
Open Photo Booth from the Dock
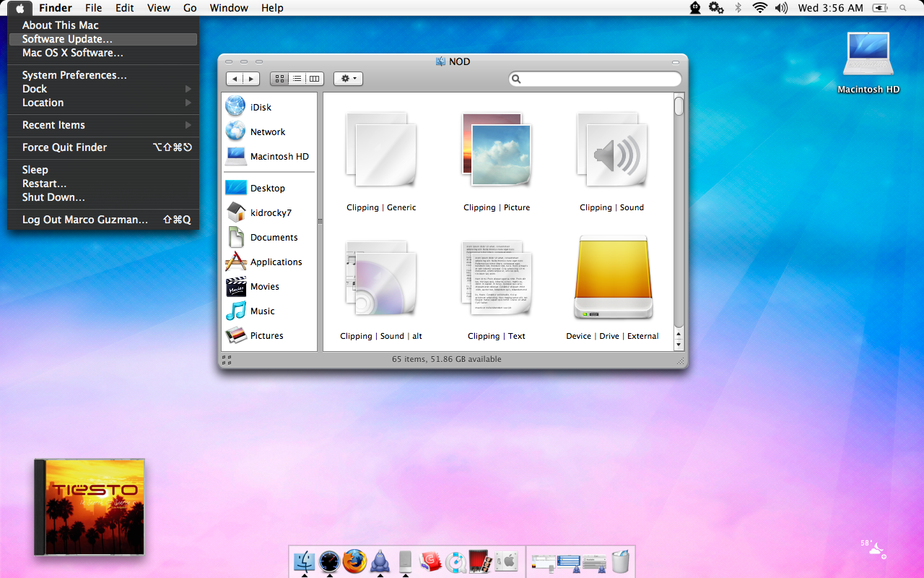point(481,561)
